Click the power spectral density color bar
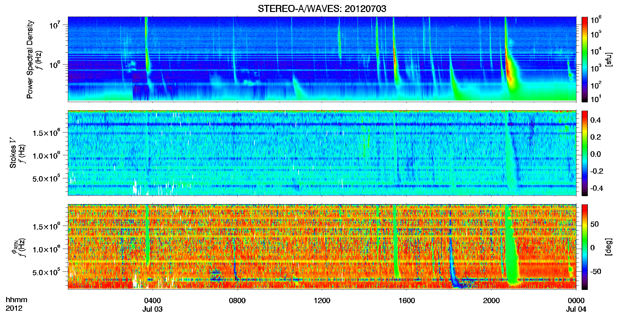The height and width of the screenshot is (332, 644). click(585, 59)
